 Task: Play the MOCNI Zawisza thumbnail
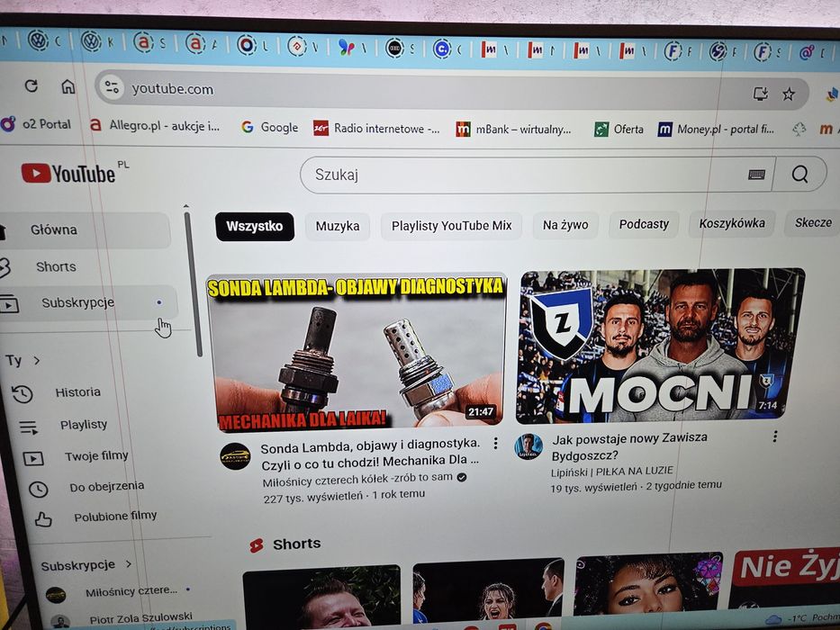(x=661, y=346)
